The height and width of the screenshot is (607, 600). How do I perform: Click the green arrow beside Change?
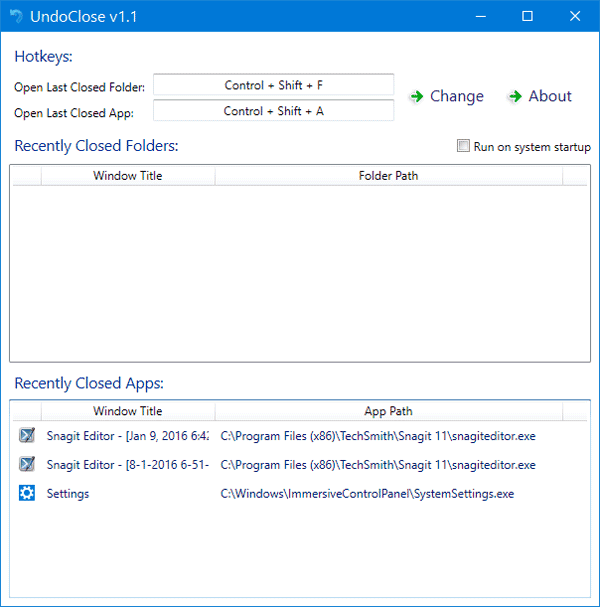tap(417, 96)
